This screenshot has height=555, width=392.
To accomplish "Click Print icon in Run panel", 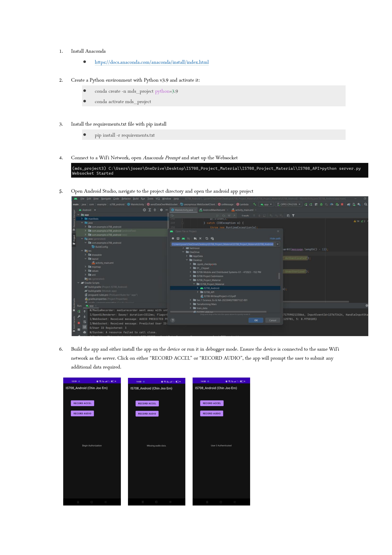I will [85, 332].
